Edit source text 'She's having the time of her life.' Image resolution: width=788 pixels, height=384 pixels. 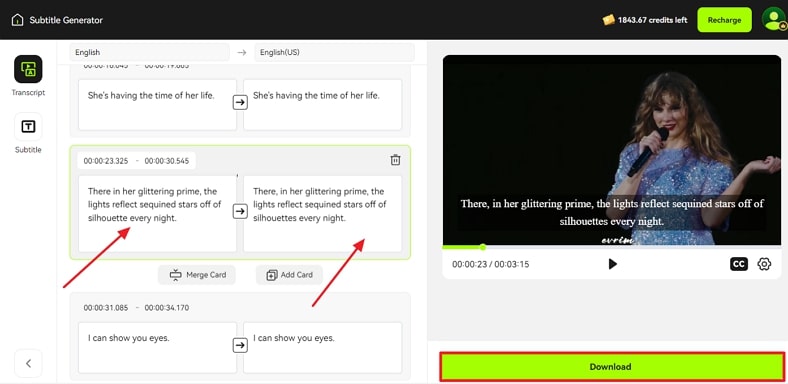[x=157, y=105]
